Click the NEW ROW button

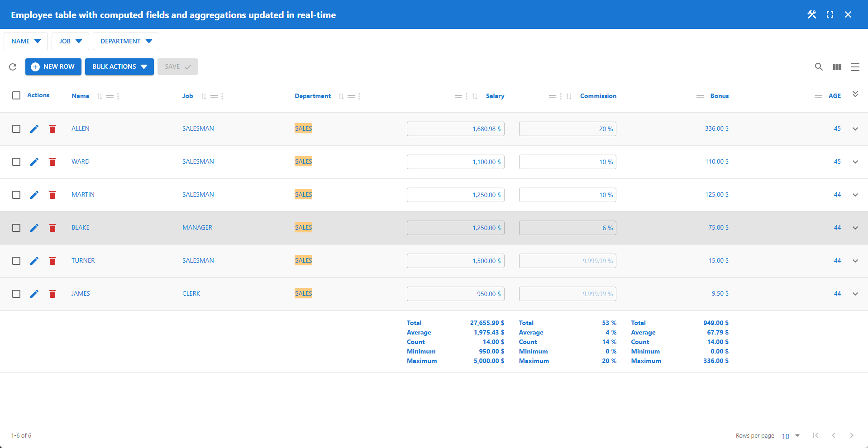[53, 66]
